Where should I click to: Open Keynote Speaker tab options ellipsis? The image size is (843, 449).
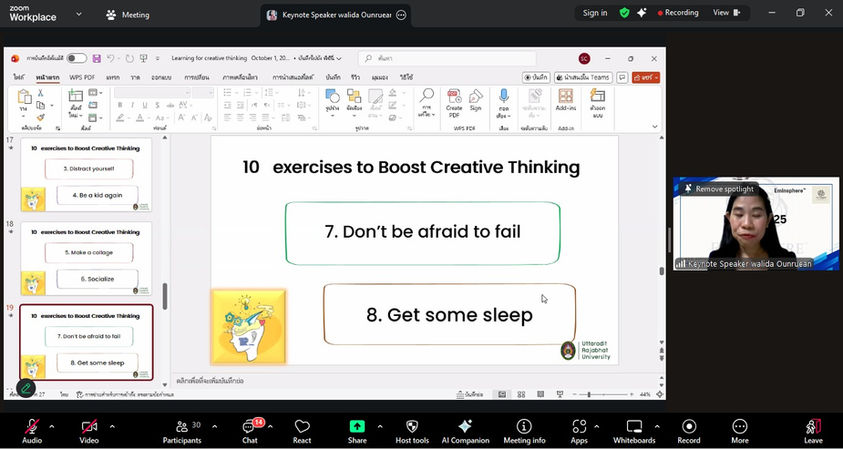[x=401, y=15]
